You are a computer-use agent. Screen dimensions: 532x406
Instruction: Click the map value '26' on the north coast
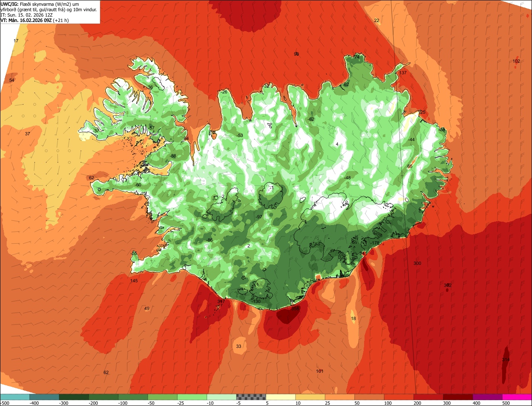225,92
